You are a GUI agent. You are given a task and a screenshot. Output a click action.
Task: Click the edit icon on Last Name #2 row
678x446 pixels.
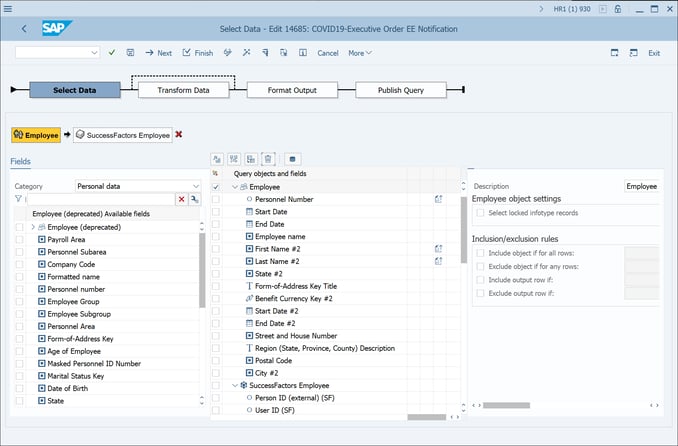[x=438, y=261]
